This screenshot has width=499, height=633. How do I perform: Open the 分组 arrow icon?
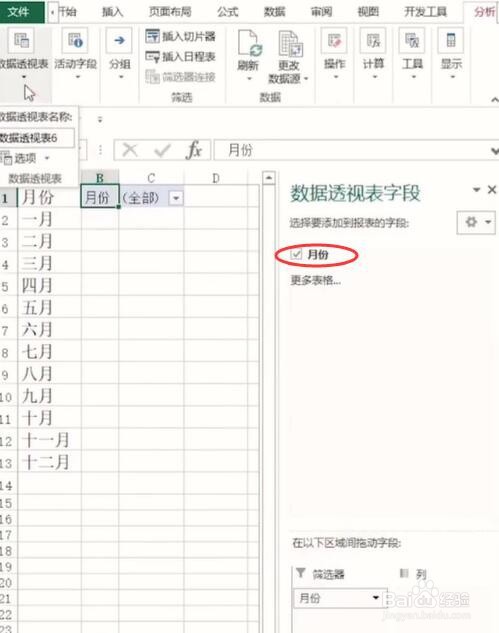point(119,40)
